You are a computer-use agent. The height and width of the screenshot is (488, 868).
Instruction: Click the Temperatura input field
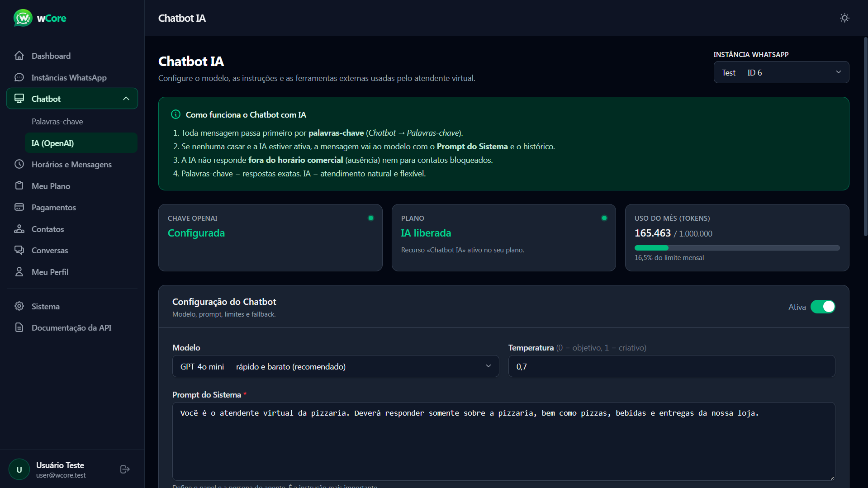[671, 366]
